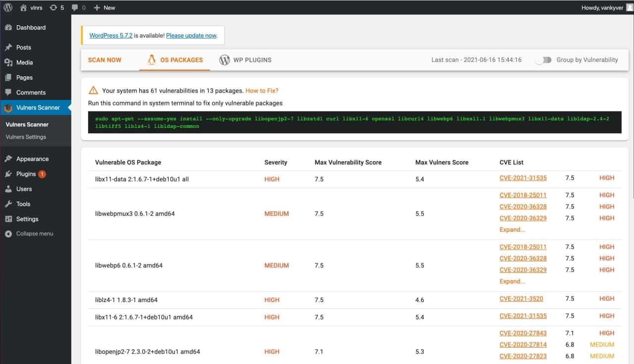The image size is (634, 364).
Task: Click Vulnerable OS Package column header
Action: coord(128,162)
